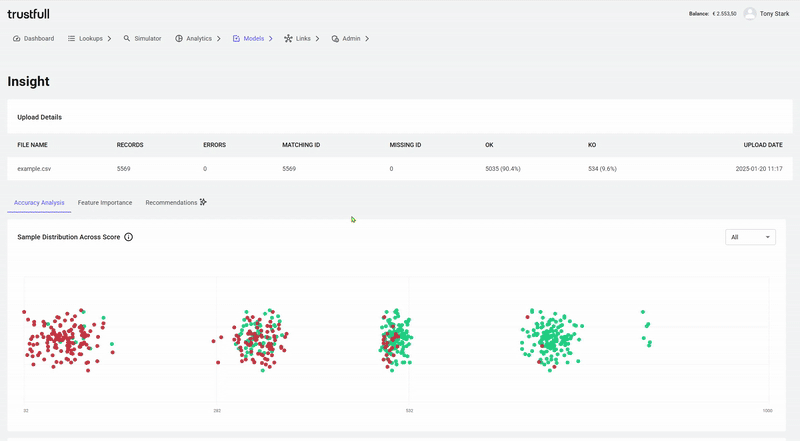Click the sparkle icon next to Recommendations
This screenshot has height=441, width=800.
click(x=203, y=202)
